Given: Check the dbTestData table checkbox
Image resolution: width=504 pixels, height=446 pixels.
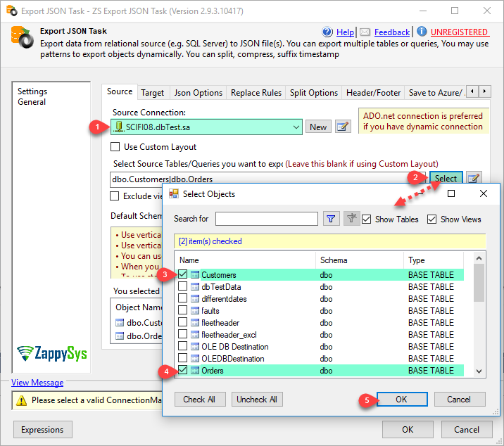Looking at the screenshot, I should pyautogui.click(x=182, y=286).
